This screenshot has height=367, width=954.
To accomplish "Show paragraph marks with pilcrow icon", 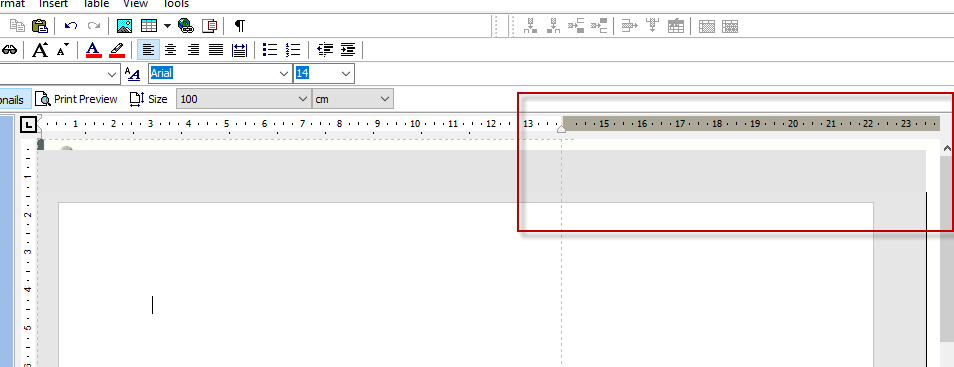I will (240, 26).
